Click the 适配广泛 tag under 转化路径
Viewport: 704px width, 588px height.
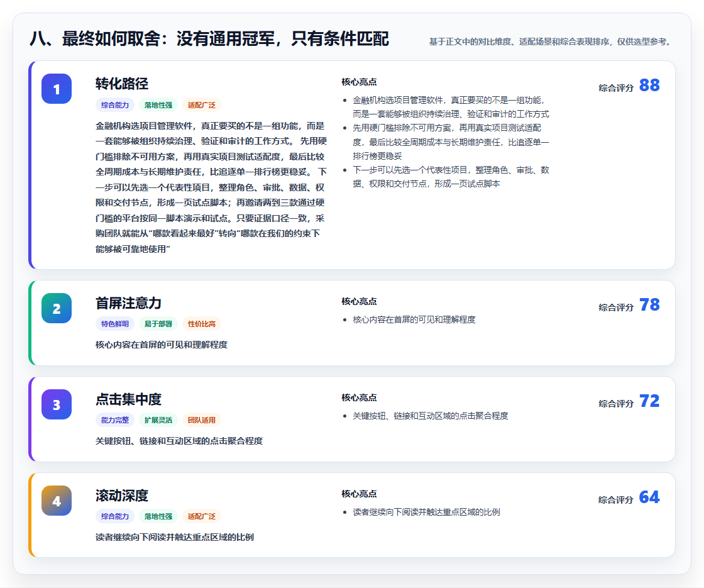[x=202, y=105]
